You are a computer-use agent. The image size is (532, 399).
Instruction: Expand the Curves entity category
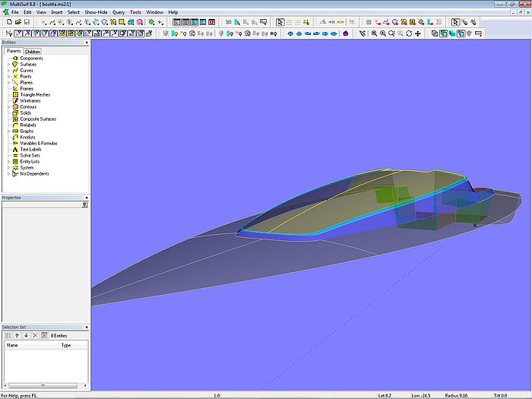(x=8, y=71)
